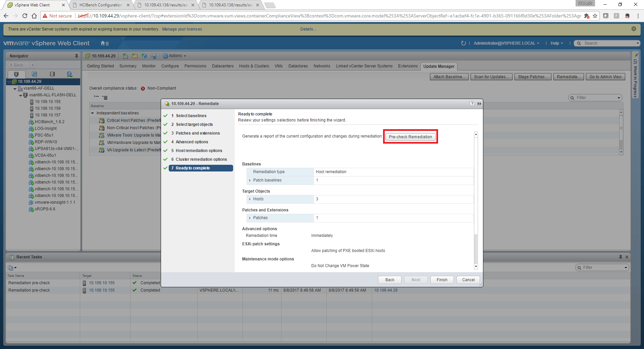Click the refresh icon in the header
The height and width of the screenshot is (349, 644).
(463, 43)
